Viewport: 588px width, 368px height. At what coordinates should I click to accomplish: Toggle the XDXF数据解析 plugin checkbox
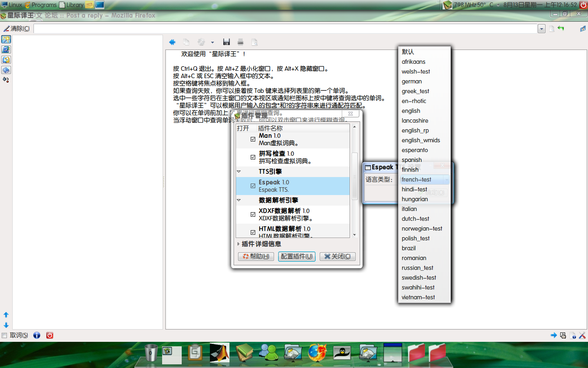[x=253, y=215]
